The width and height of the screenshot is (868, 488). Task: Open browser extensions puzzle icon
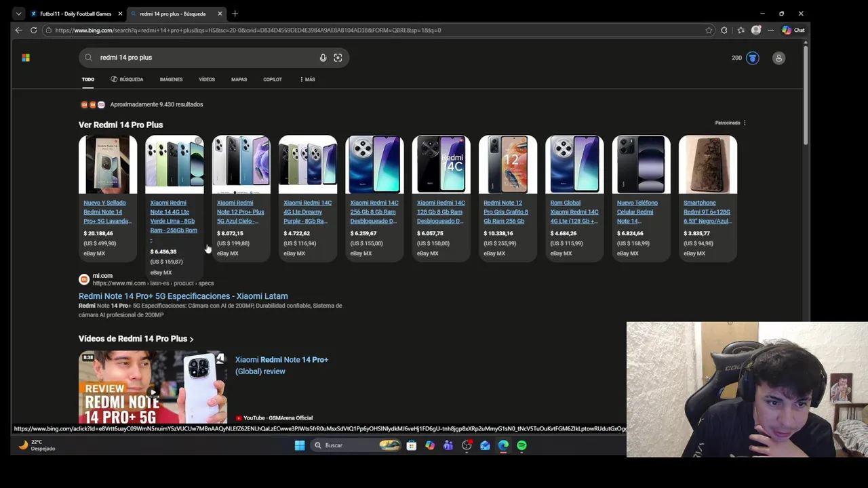724,30
